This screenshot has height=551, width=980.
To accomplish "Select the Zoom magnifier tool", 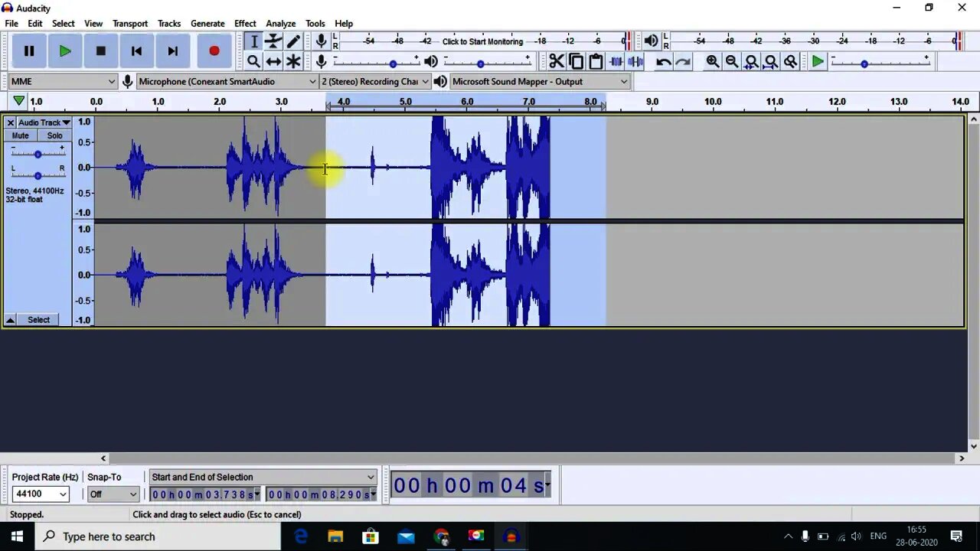I will click(254, 61).
